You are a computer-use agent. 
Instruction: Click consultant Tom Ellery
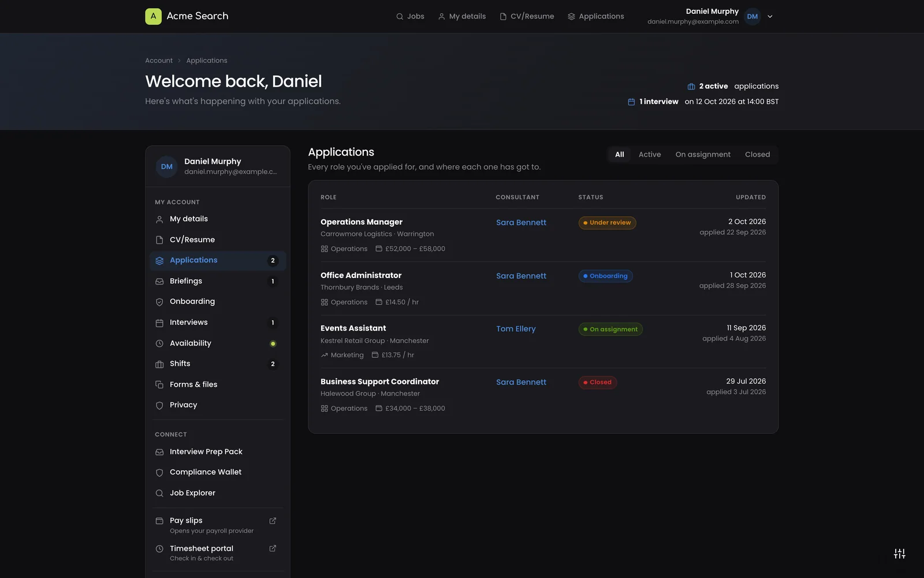(x=516, y=329)
